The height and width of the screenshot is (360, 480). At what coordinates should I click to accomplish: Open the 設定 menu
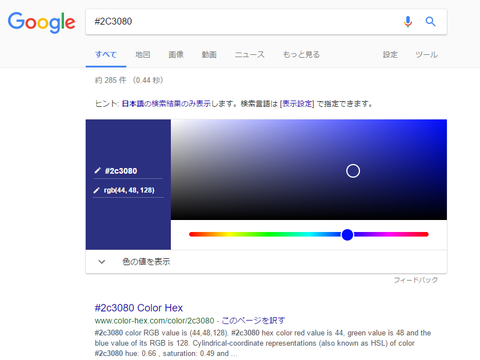[390, 54]
